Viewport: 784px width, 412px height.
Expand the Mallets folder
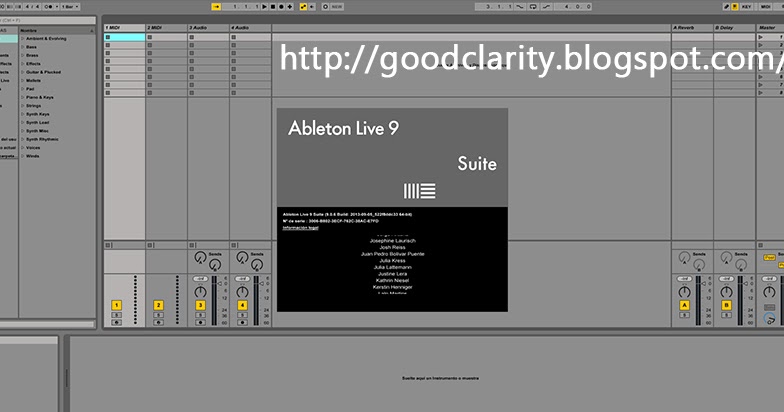click(22, 80)
